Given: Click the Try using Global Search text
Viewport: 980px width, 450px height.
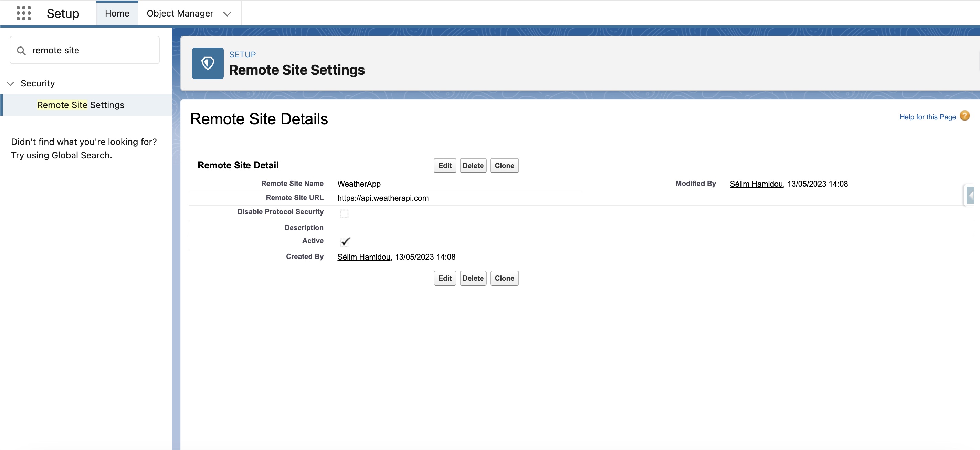Looking at the screenshot, I should (x=61, y=156).
